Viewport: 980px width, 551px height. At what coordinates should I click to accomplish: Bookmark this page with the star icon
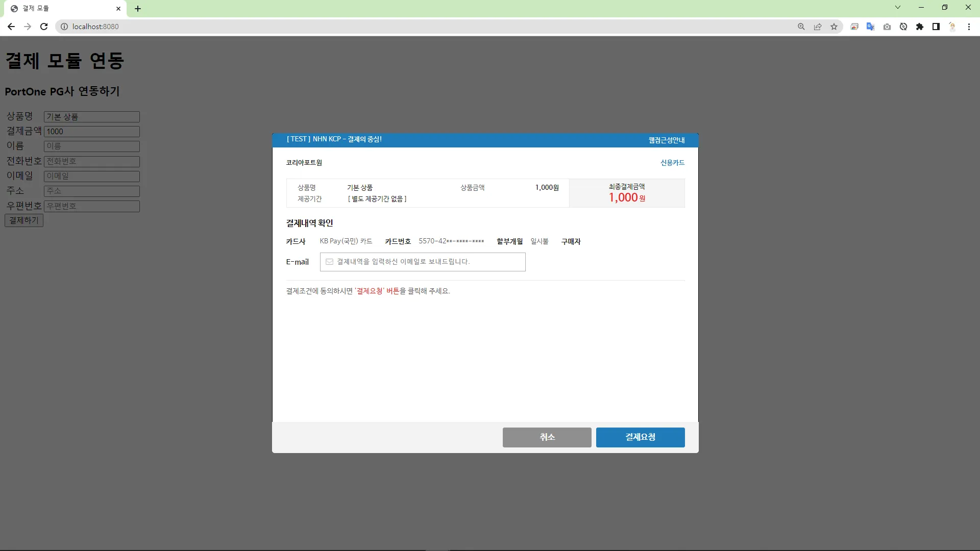click(x=834, y=27)
